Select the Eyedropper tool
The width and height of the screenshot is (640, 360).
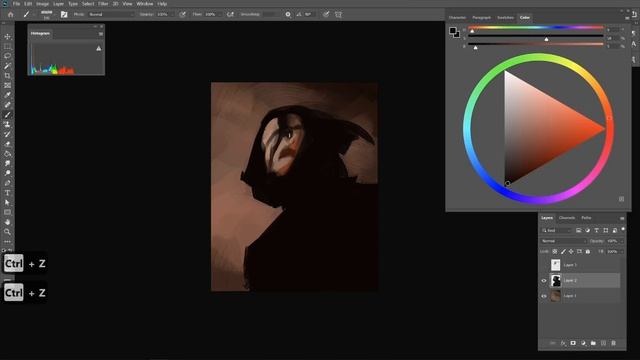point(7,96)
